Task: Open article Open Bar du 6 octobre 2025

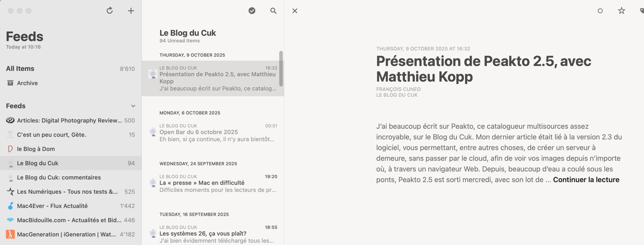Action: [x=199, y=132]
